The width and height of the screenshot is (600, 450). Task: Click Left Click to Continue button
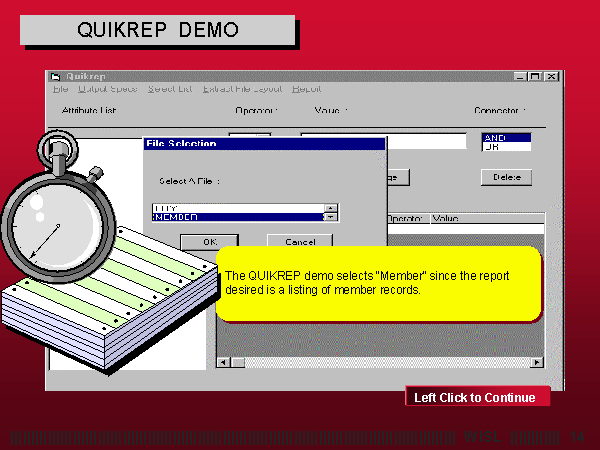476,398
